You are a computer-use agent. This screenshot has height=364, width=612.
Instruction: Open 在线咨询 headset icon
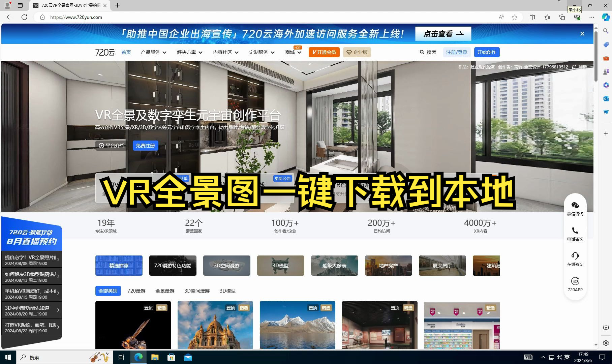pos(575,259)
